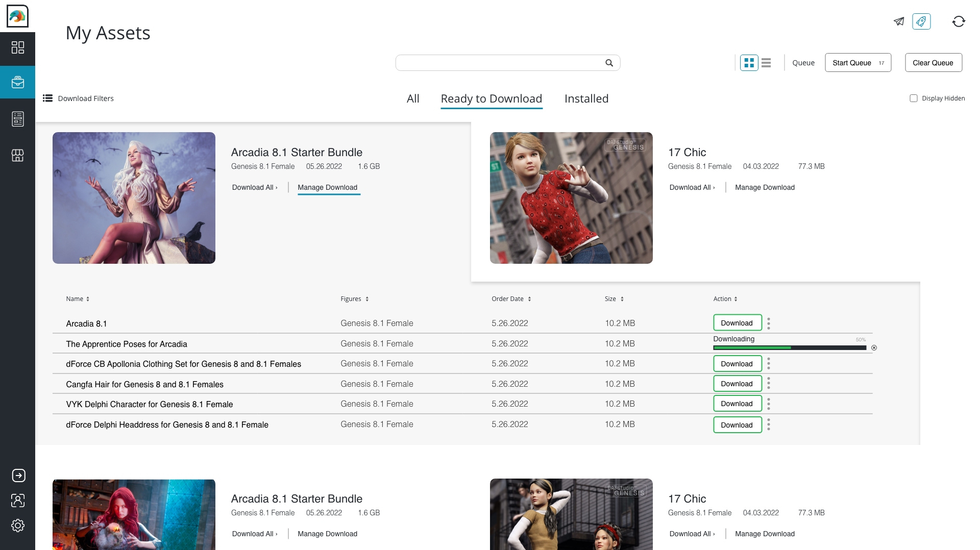Open the settings gear icon

[18, 526]
